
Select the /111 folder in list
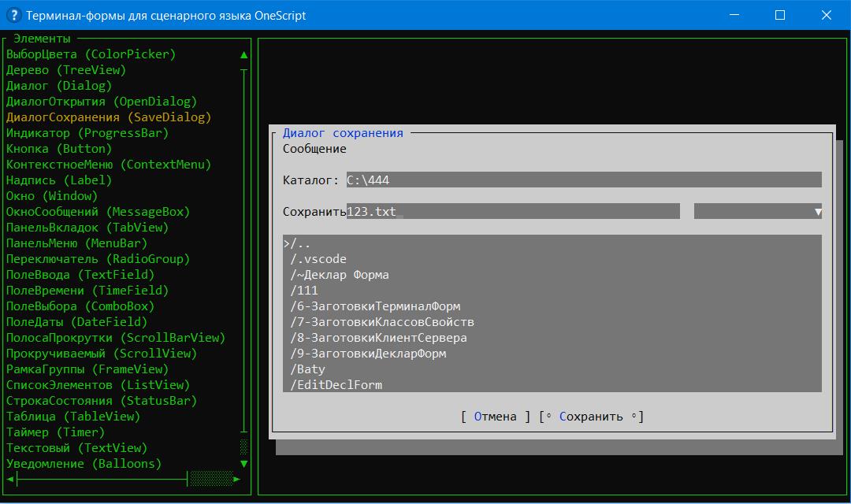point(304,291)
